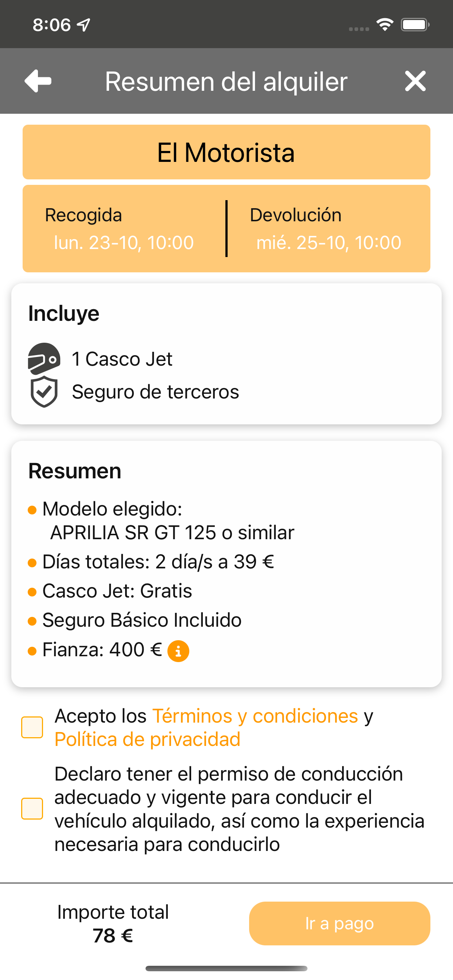
Task: Tap the Seguro de terceros shield icon
Action: coord(44,392)
